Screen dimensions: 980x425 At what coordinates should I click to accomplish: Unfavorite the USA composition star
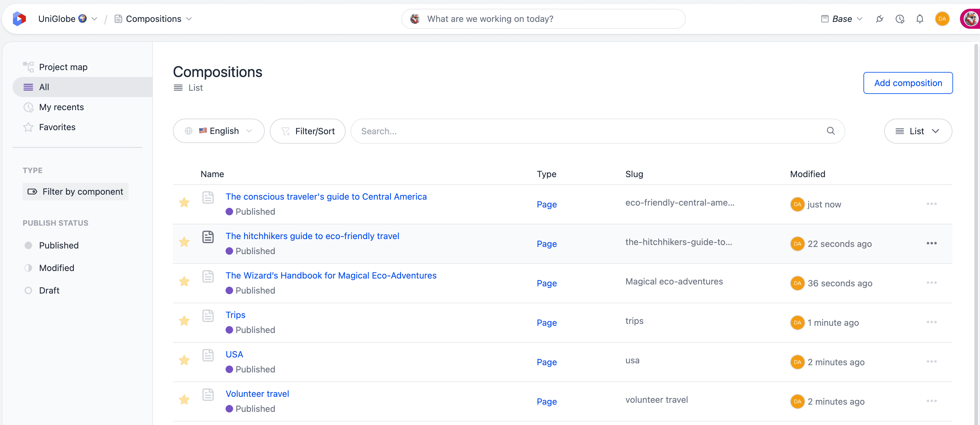184,360
